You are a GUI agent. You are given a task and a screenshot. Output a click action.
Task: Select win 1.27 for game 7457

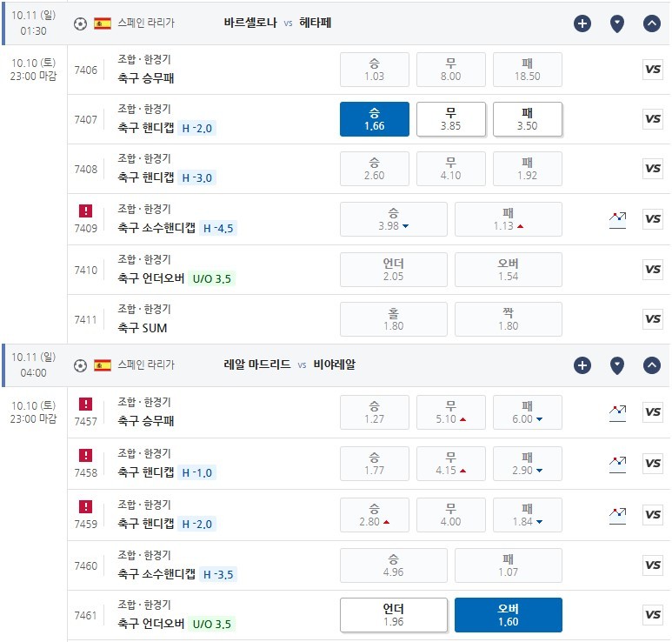coord(374,412)
